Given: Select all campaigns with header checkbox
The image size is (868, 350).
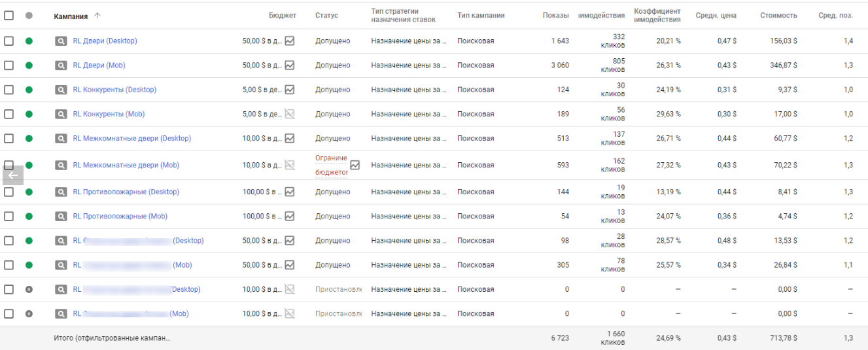Looking at the screenshot, I should tap(9, 15).
